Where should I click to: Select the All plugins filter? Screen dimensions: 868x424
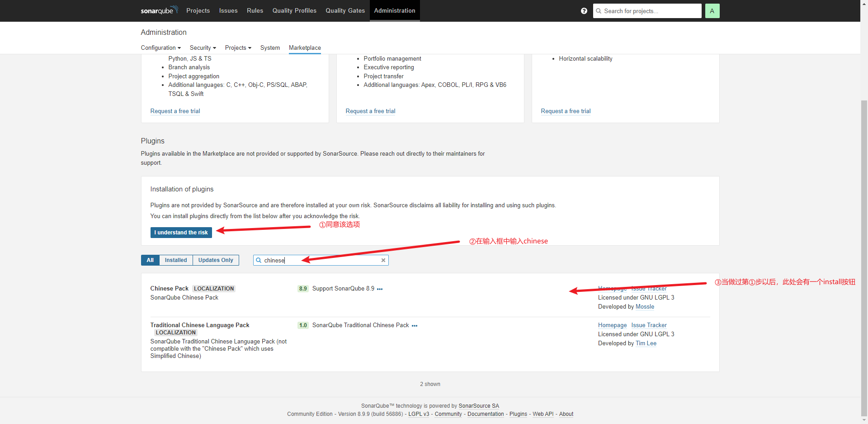click(150, 260)
